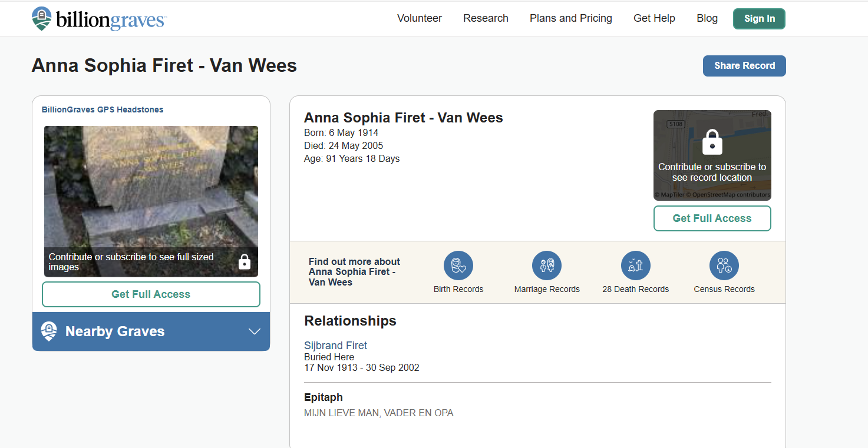
Task: Click the lock icon on headstone image
Action: tap(245, 262)
